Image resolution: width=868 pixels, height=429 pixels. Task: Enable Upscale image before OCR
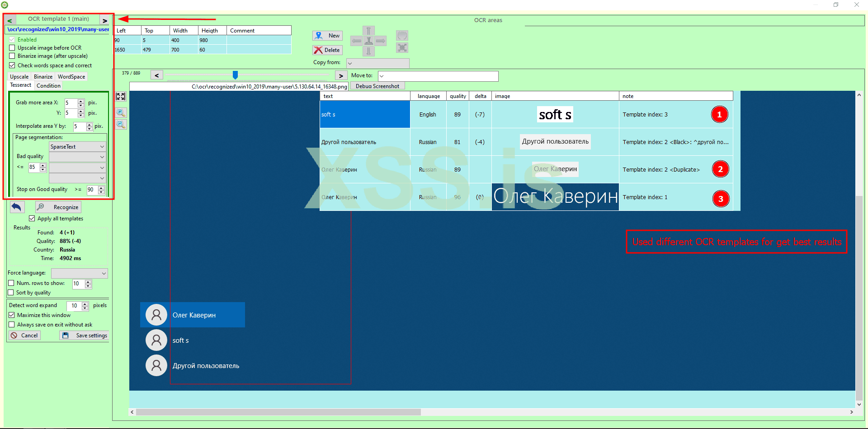pos(12,47)
